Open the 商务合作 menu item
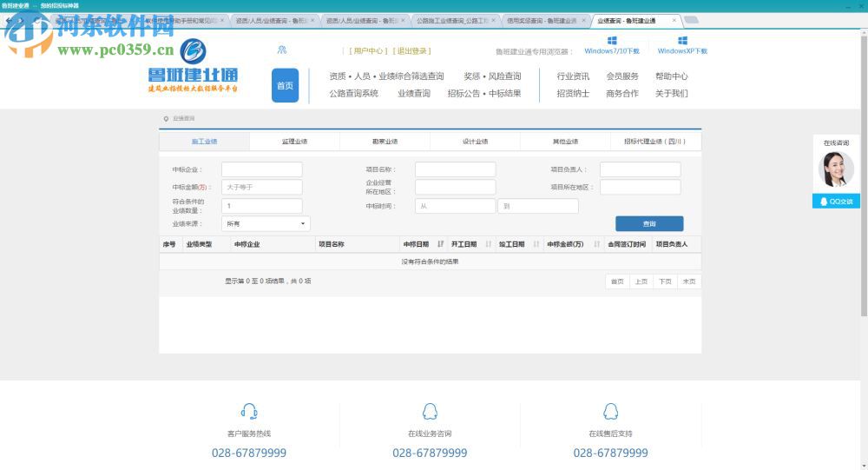 [x=622, y=93]
